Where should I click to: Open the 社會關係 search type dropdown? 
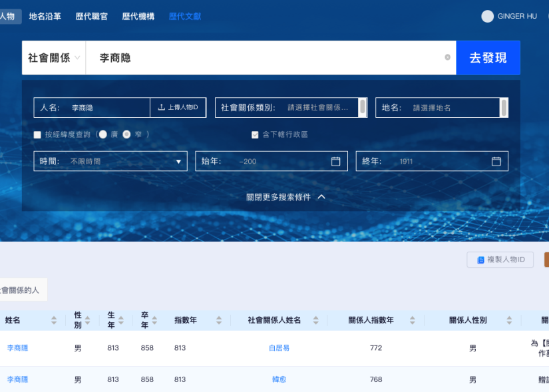53,58
